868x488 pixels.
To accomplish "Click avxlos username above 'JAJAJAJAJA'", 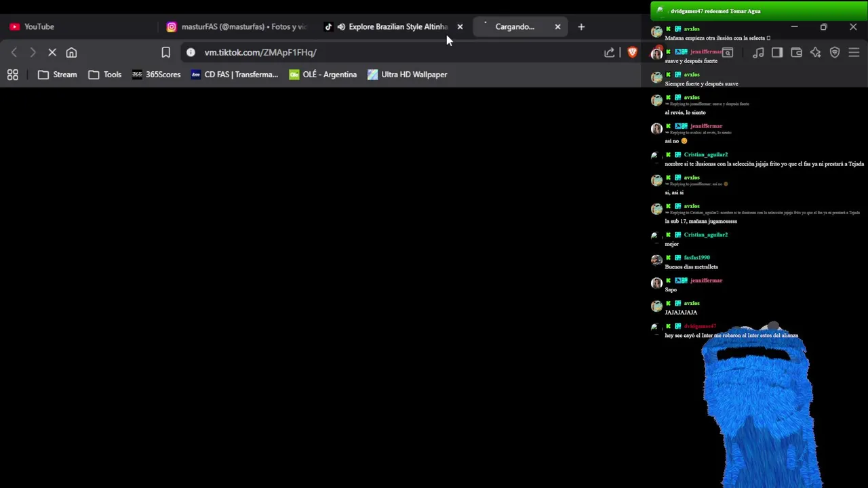I will point(691,304).
